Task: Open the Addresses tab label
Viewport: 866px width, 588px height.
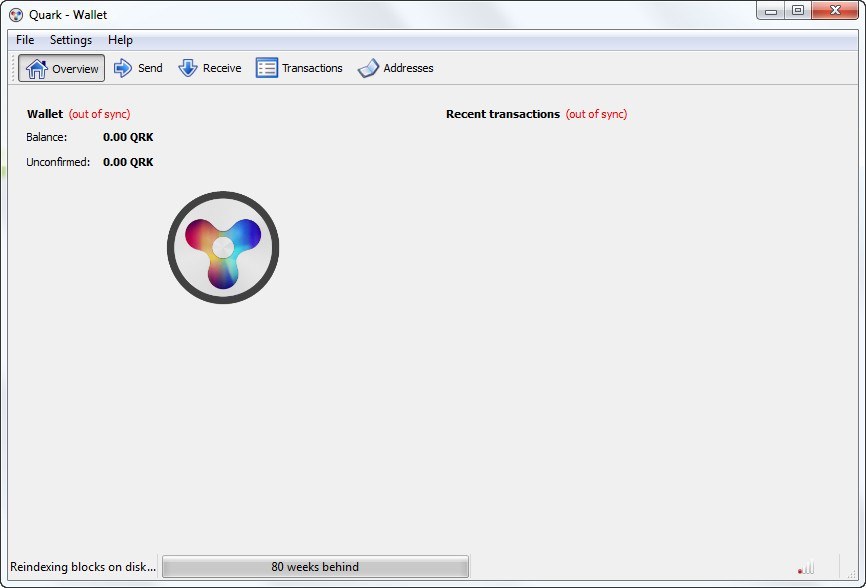Action: [408, 68]
